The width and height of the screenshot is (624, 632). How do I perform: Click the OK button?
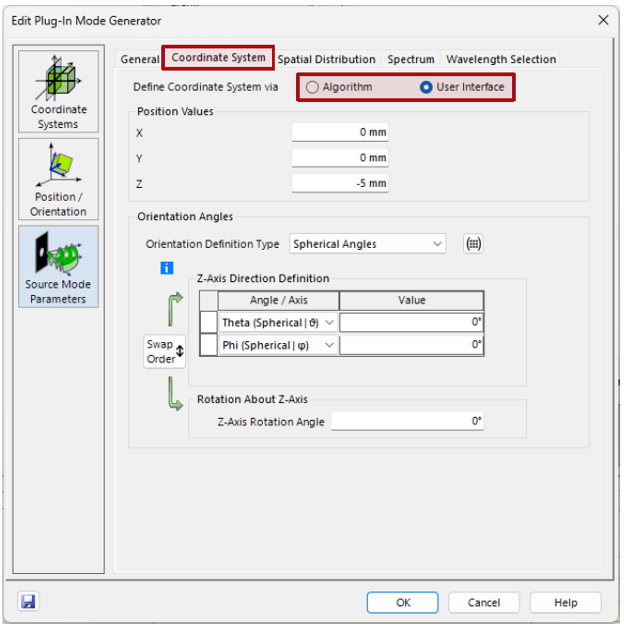click(x=402, y=602)
